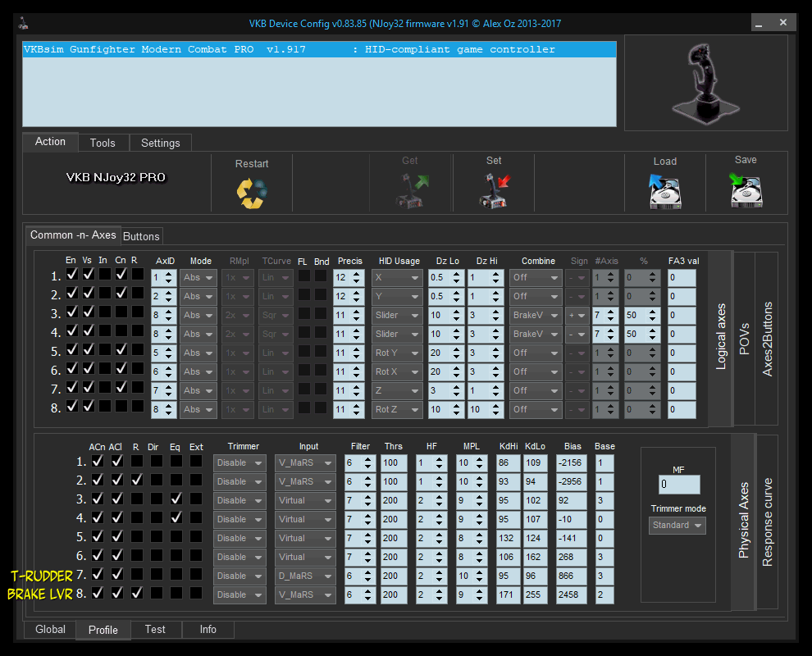Image resolution: width=812 pixels, height=656 pixels.
Task: Click the joystick device image thumbnail
Action: coord(705,83)
